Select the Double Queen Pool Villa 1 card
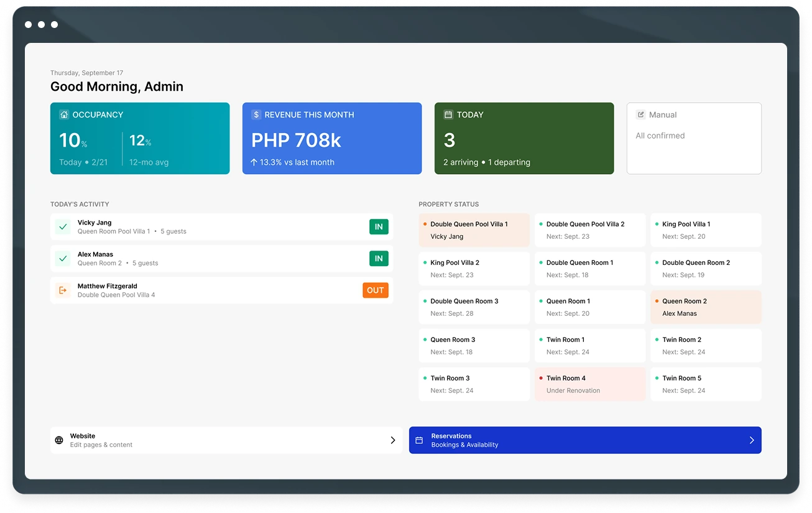Screen dimensions: 812x513 pos(474,230)
